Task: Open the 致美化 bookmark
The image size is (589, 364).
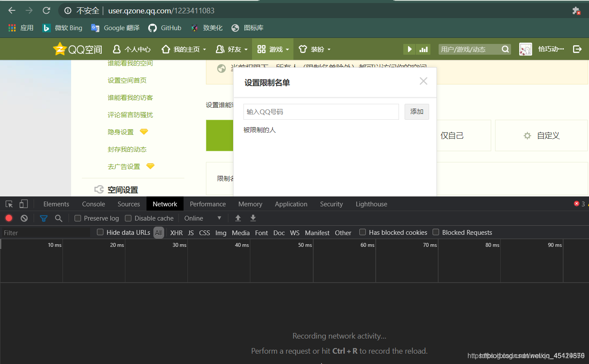Action: pyautogui.click(x=207, y=28)
